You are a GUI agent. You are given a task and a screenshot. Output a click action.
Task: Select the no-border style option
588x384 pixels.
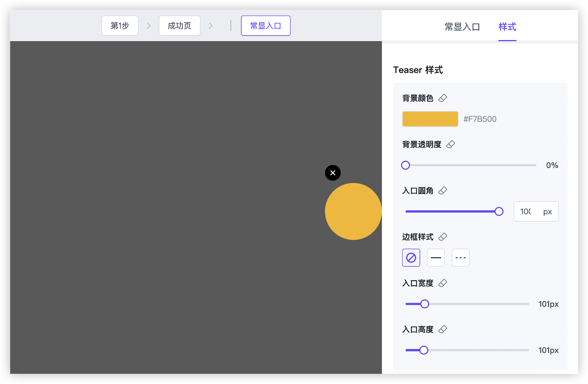coord(411,258)
